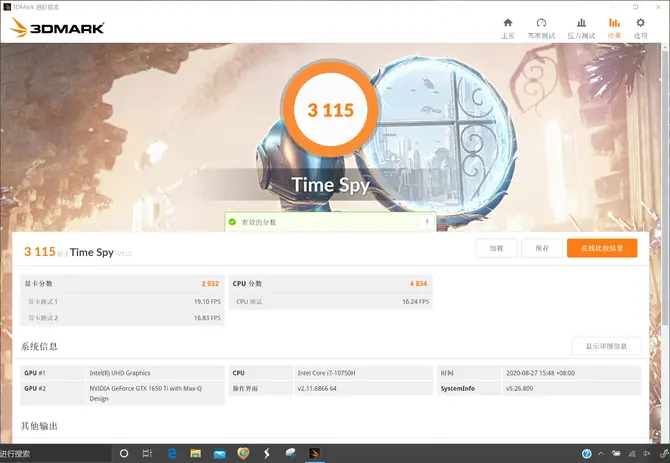
Task: Open the Mail app on taskbar
Action: coord(220,454)
